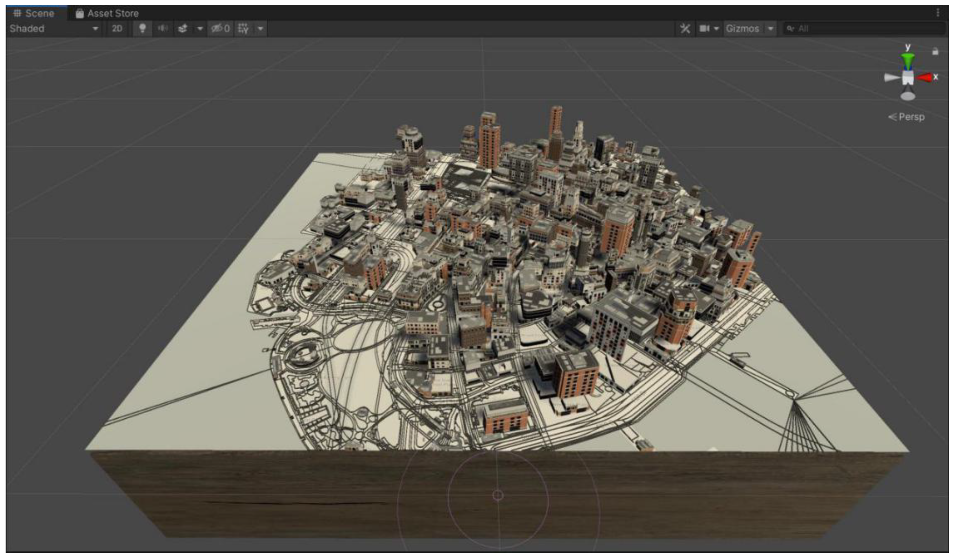The image size is (957, 560).
Task: Open component editor tools wrench icon
Action: coord(685,28)
